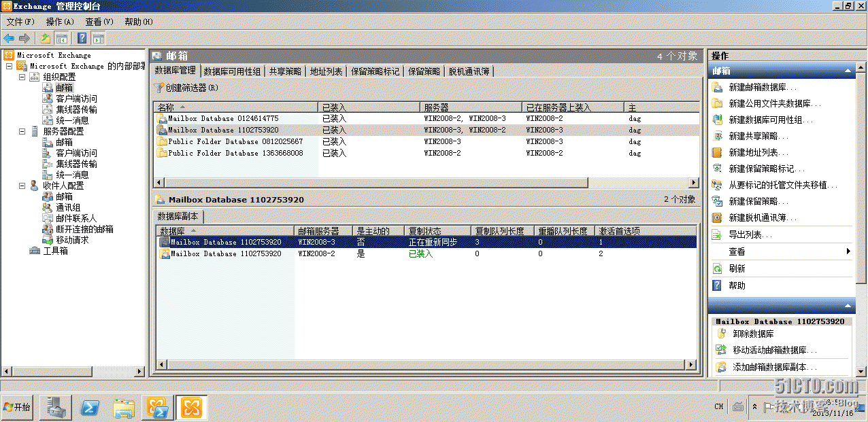
Task: Collapse the Microsoft Exchange 的内部部署 node
Action: tap(9, 66)
